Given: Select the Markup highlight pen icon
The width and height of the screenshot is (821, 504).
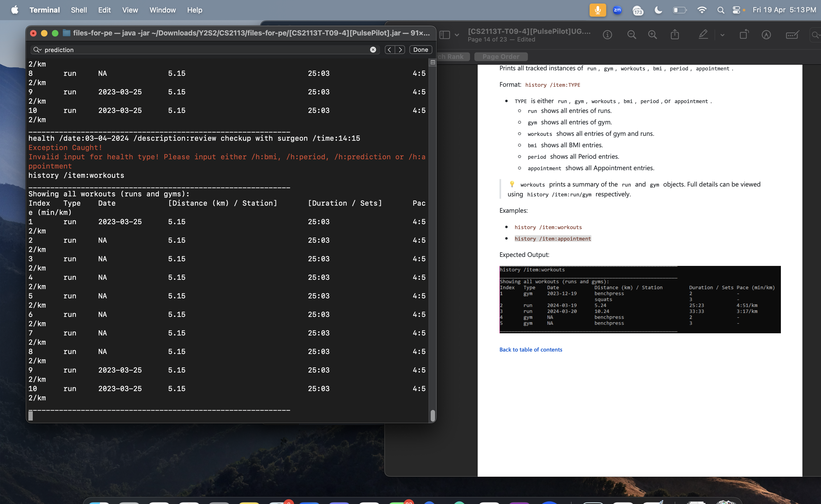Looking at the screenshot, I should (x=703, y=35).
